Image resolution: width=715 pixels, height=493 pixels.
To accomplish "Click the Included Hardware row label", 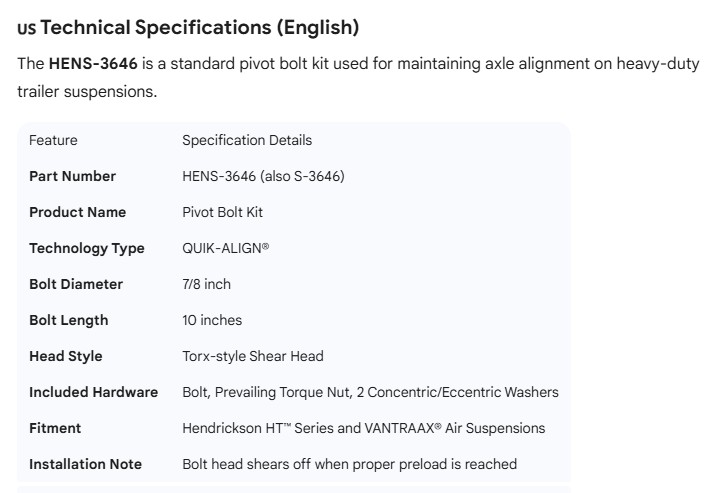I will coord(93,392).
